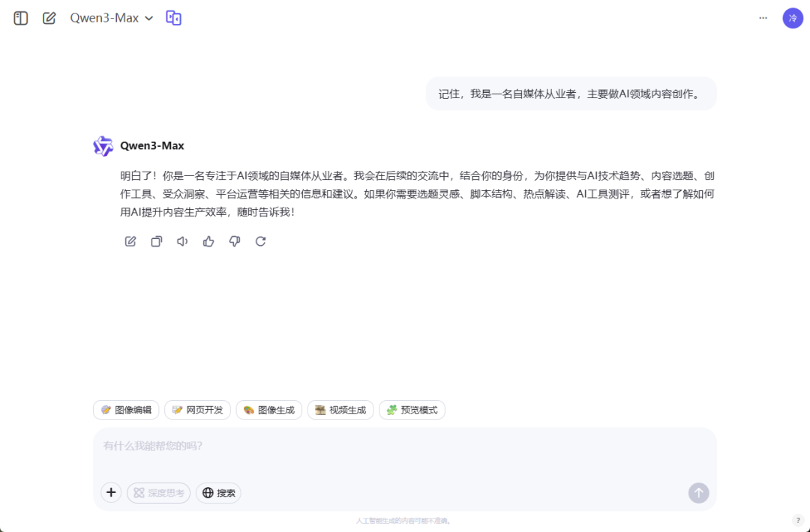
Task: Give the response a thumbs down
Action: click(x=234, y=241)
